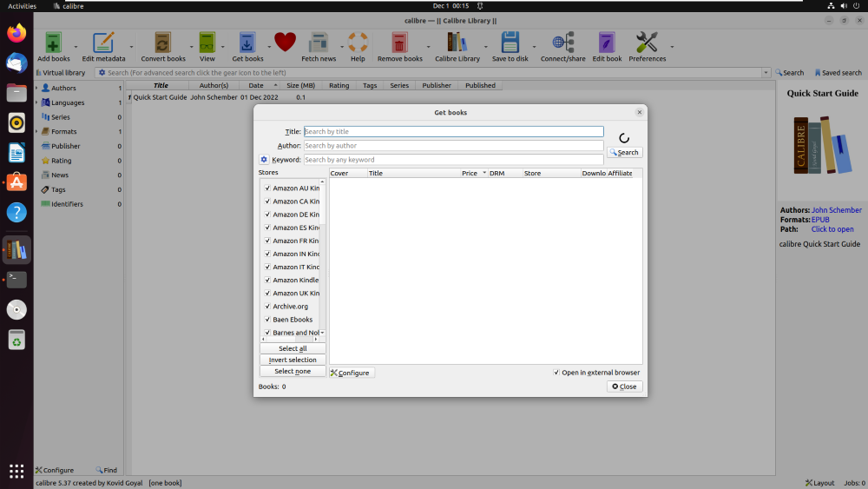Image resolution: width=868 pixels, height=489 pixels.
Task: Launch Rhythmbox from the dock
Action: [x=16, y=123]
